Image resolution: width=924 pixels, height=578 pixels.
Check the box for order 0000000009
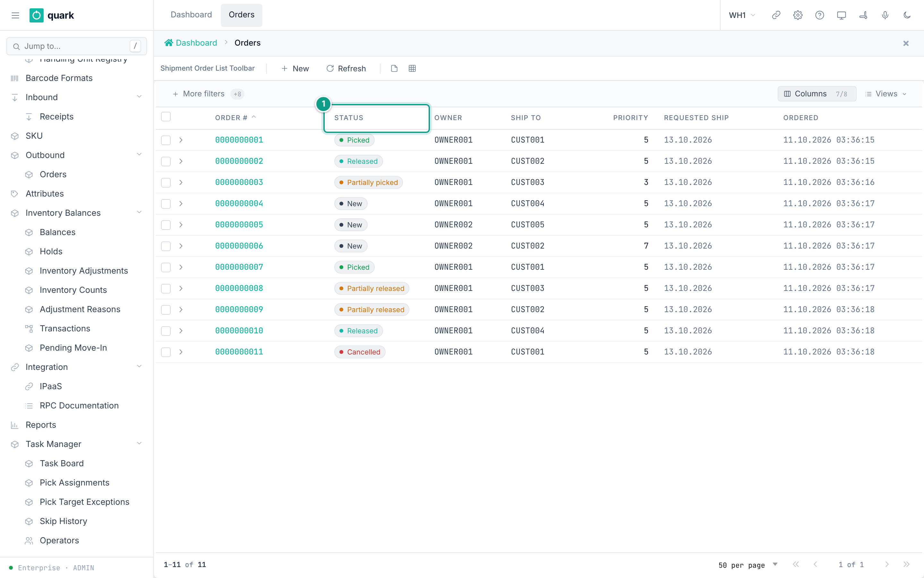tap(166, 310)
